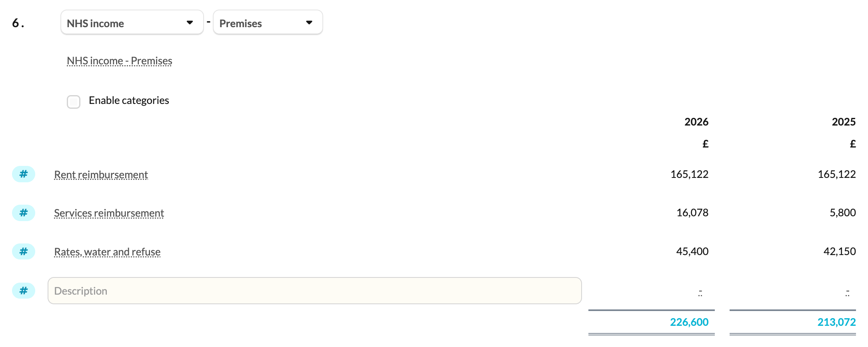Click the hash icon beside Rates, water and refuse
The height and width of the screenshot is (347, 868).
point(24,251)
